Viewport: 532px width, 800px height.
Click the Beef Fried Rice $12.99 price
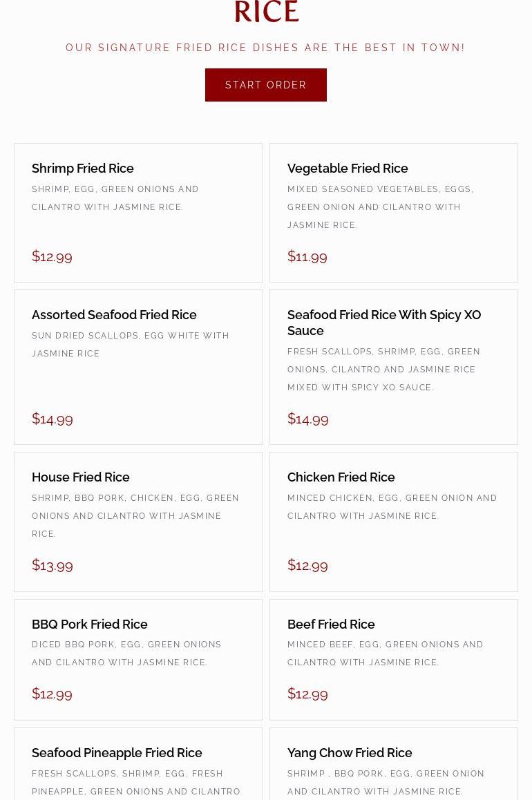click(307, 694)
